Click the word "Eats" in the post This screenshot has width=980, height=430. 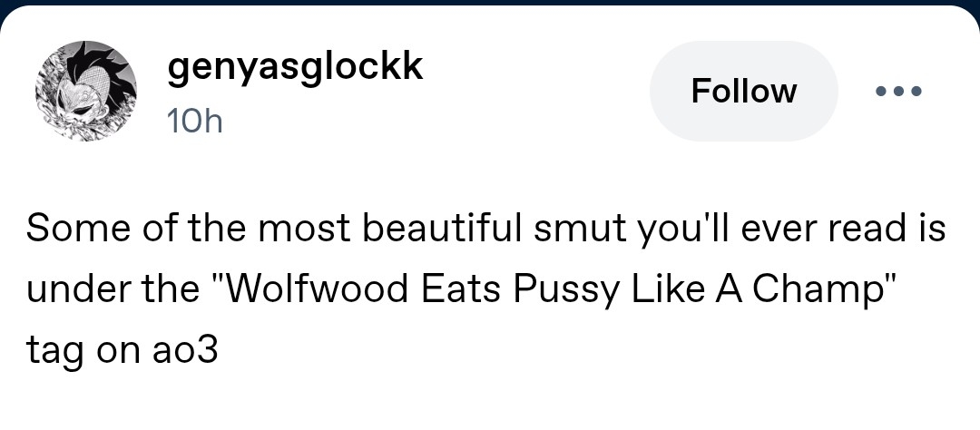click(461, 291)
